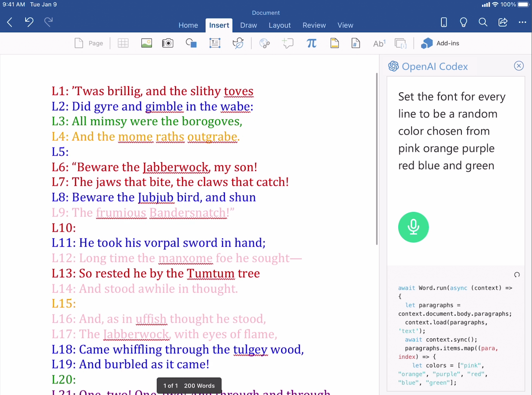The image size is (532, 395).
Task: Insert a footnote
Action: (x=379, y=43)
